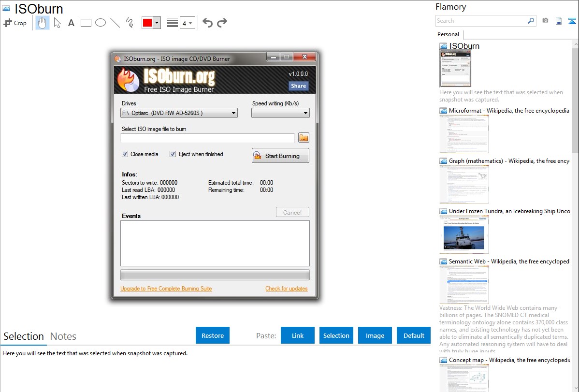Close the ISOburn.org burner window
This screenshot has width=579, height=392.
coord(304,57)
